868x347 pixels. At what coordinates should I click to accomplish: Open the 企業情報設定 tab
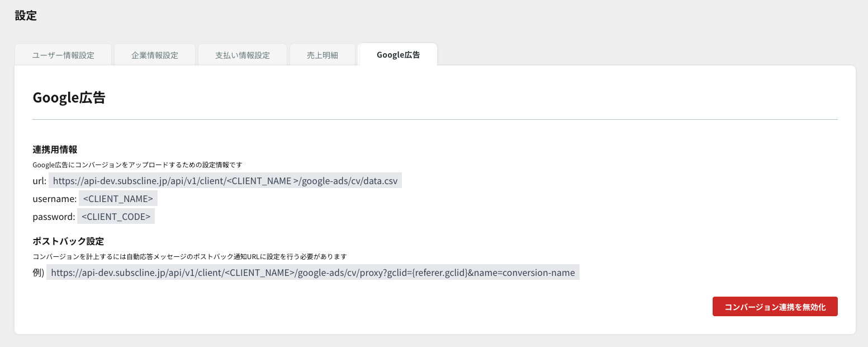(155, 55)
